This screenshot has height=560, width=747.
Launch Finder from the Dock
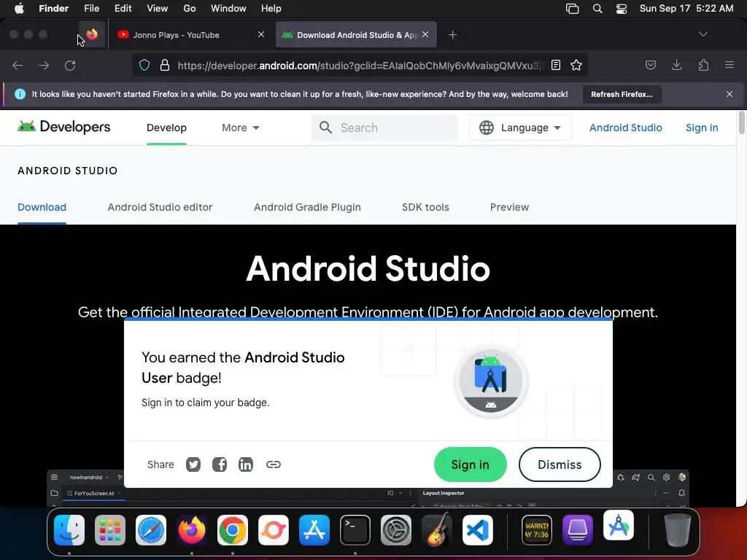[x=69, y=529]
